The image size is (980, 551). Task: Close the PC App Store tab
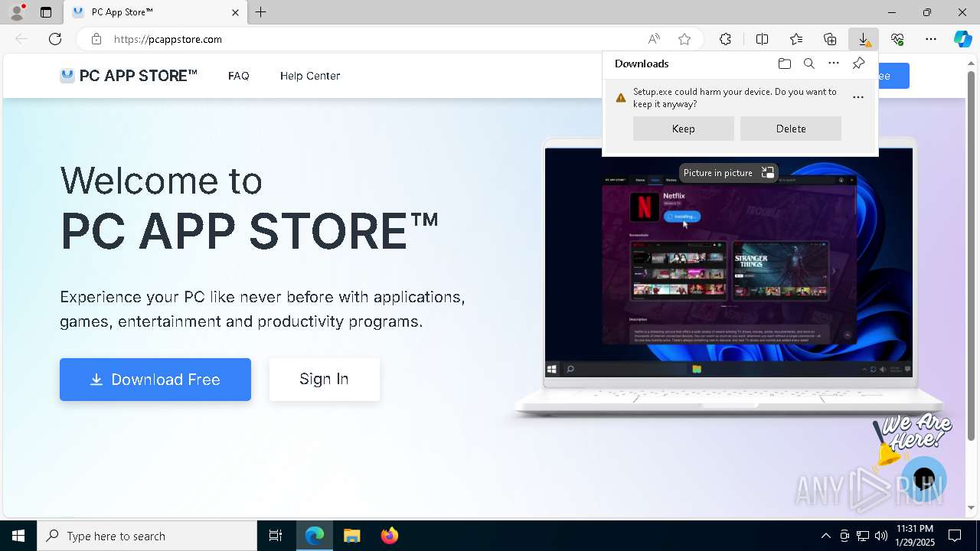[235, 12]
